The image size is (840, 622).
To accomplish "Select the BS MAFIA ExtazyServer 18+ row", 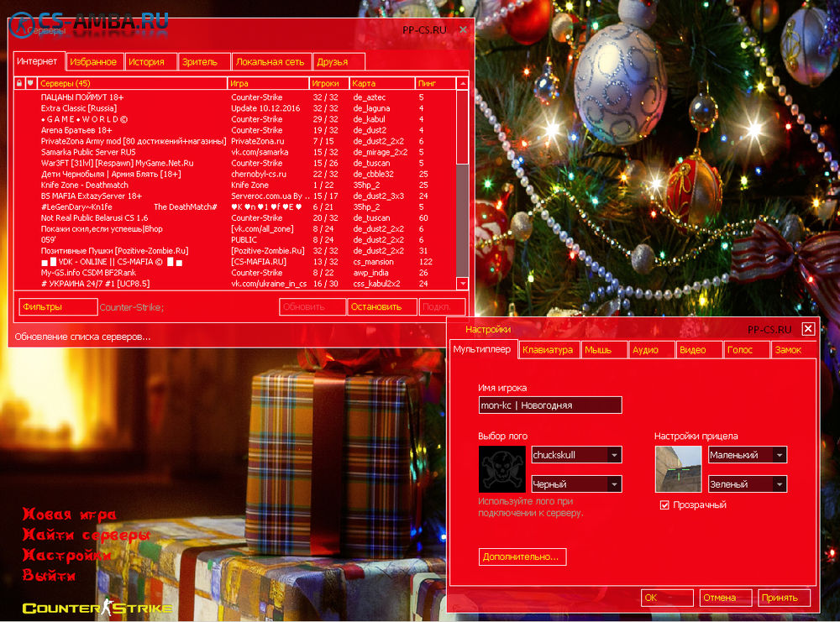I will coord(235,196).
